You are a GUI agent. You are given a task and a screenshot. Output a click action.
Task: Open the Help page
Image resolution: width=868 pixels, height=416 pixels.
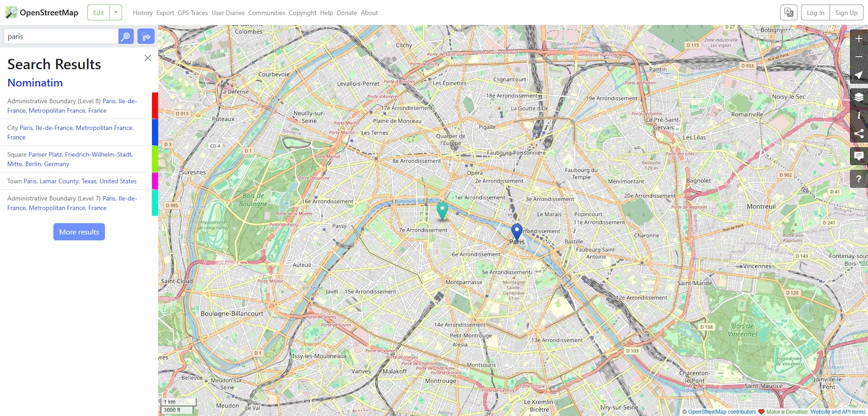click(327, 12)
